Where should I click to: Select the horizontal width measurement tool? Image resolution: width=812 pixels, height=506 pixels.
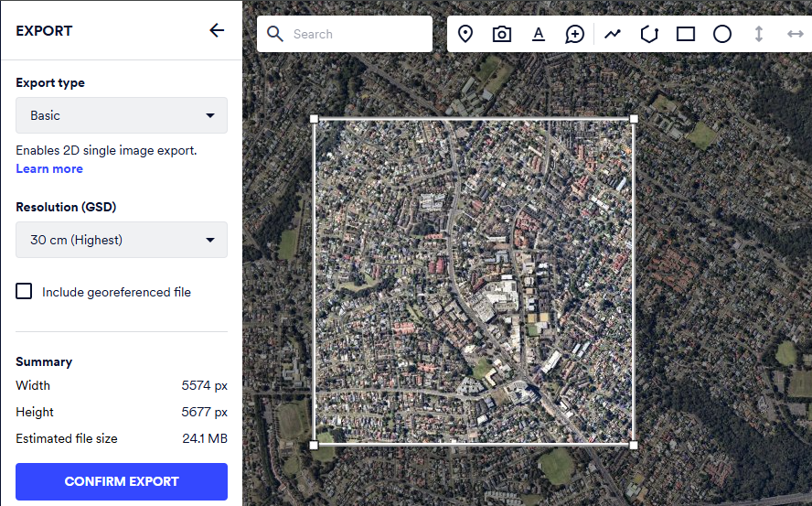click(795, 34)
